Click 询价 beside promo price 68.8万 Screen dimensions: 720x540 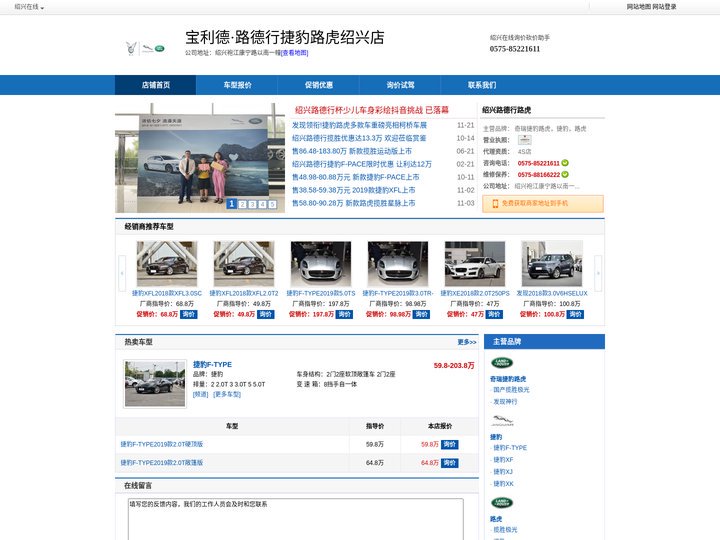coord(189,315)
